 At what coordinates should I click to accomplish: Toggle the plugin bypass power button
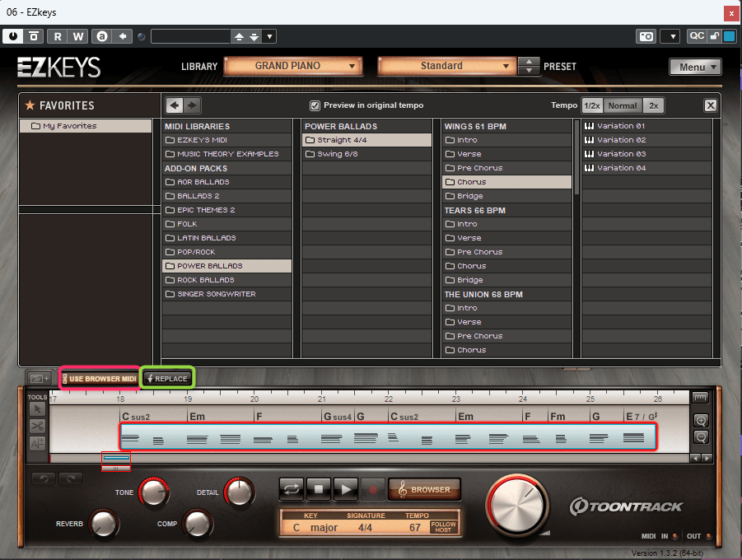point(13,36)
